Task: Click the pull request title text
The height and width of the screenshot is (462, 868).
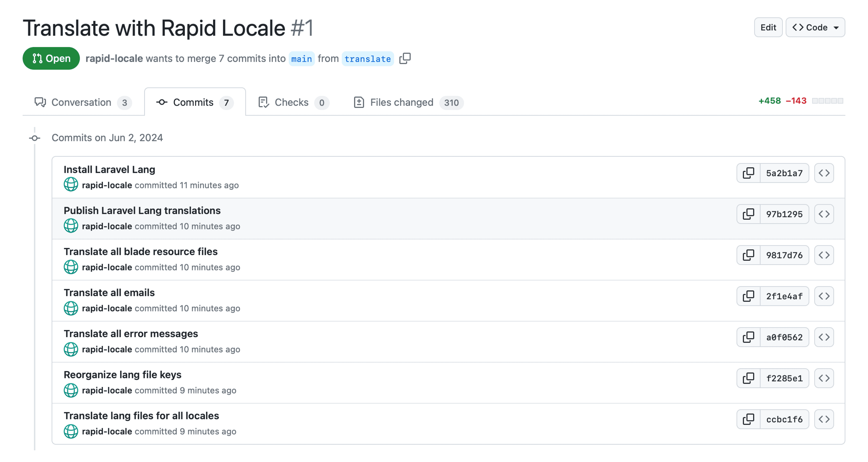Action: click(154, 28)
